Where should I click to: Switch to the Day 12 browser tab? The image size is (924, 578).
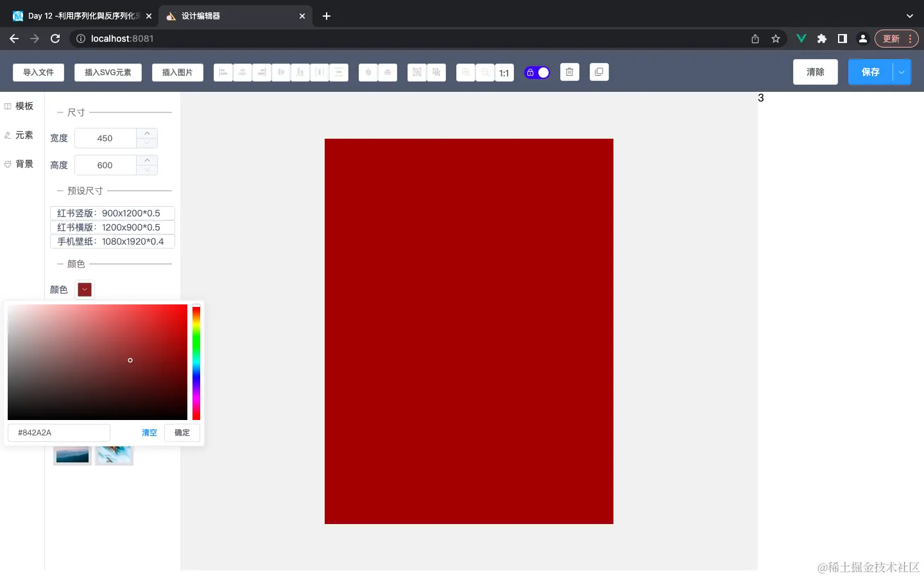pyautogui.click(x=82, y=16)
